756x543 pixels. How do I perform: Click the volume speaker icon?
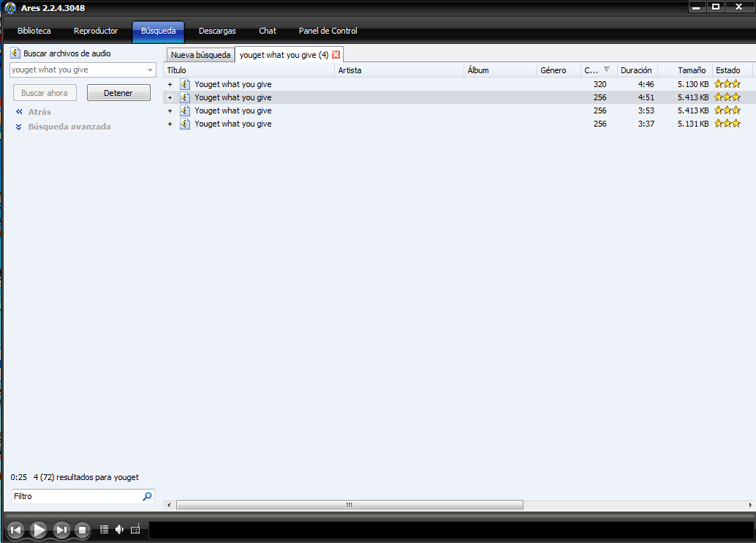click(120, 530)
